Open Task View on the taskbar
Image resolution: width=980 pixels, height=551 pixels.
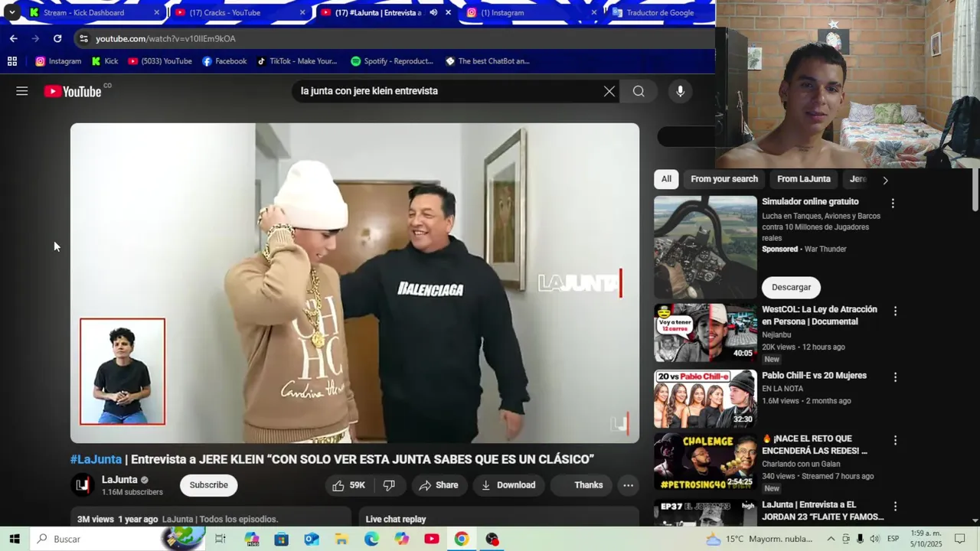pyautogui.click(x=220, y=539)
